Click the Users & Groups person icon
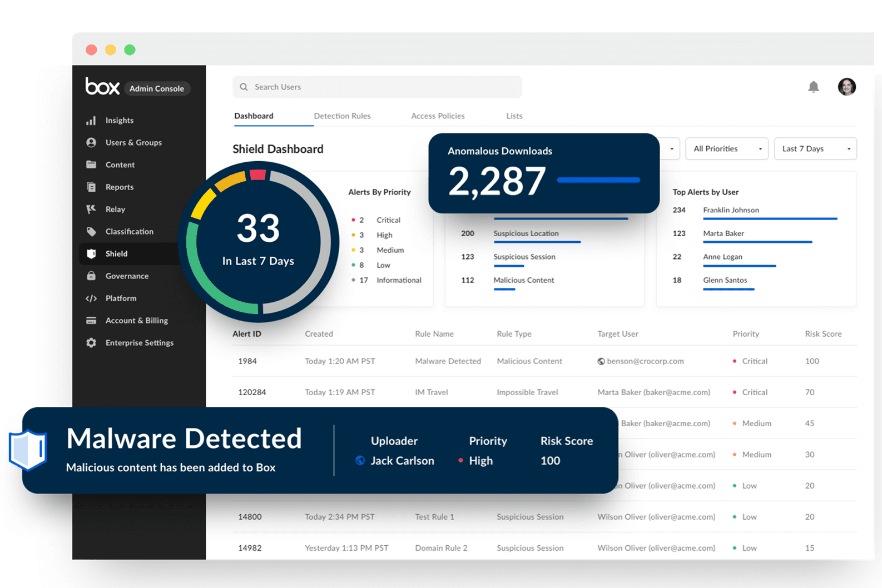 point(91,143)
